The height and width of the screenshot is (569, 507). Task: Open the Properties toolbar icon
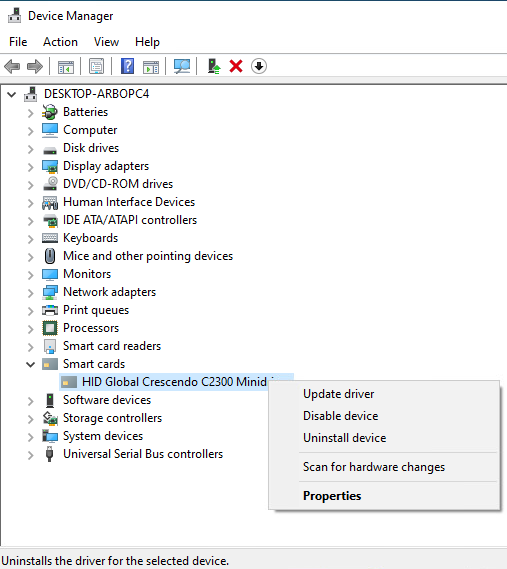96,66
